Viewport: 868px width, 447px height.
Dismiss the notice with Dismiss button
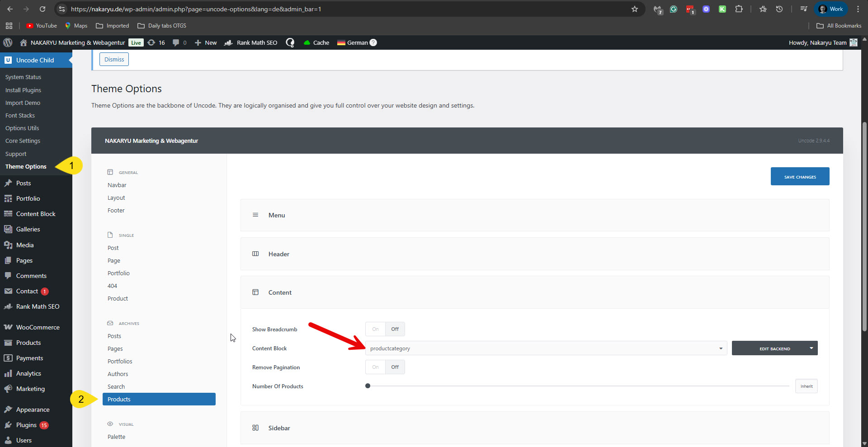(x=114, y=59)
